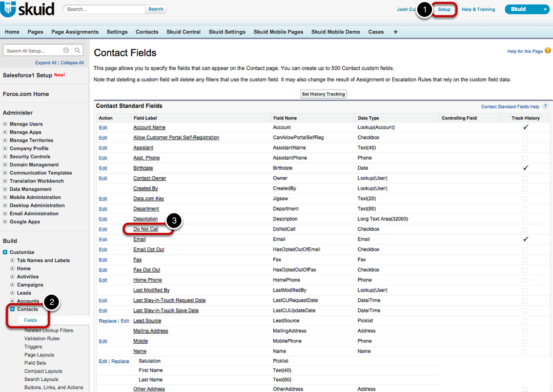Open the orange Help for this Page icon
Image resolution: width=553 pixels, height=392 pixels.
coord(547,51)
